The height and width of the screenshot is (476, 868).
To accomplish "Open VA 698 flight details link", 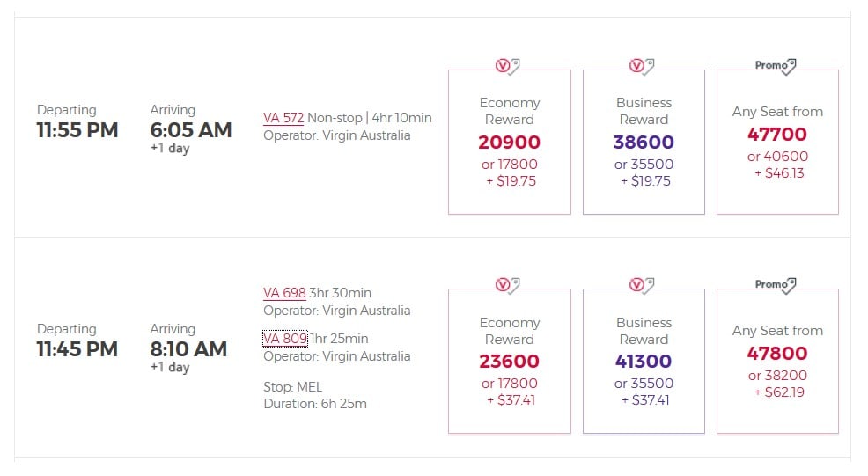I will (x=284, y=293).
